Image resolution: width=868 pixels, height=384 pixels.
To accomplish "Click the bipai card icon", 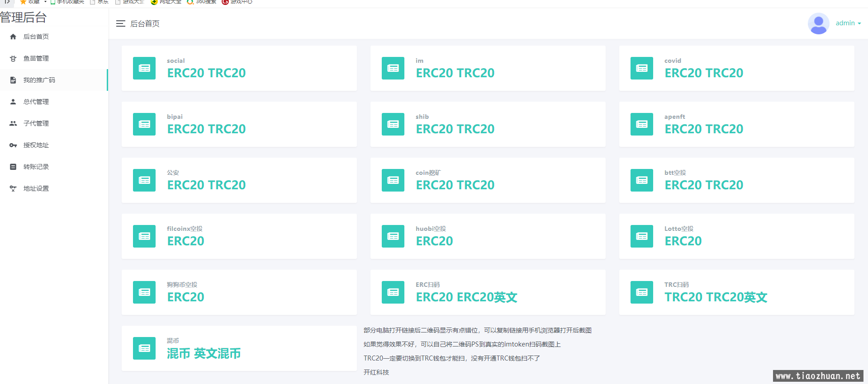I will (x=144, y=124).
